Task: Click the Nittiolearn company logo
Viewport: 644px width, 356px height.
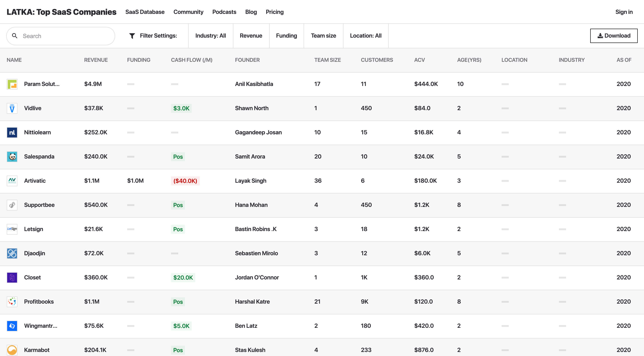Action: click(x=12, y=133)
